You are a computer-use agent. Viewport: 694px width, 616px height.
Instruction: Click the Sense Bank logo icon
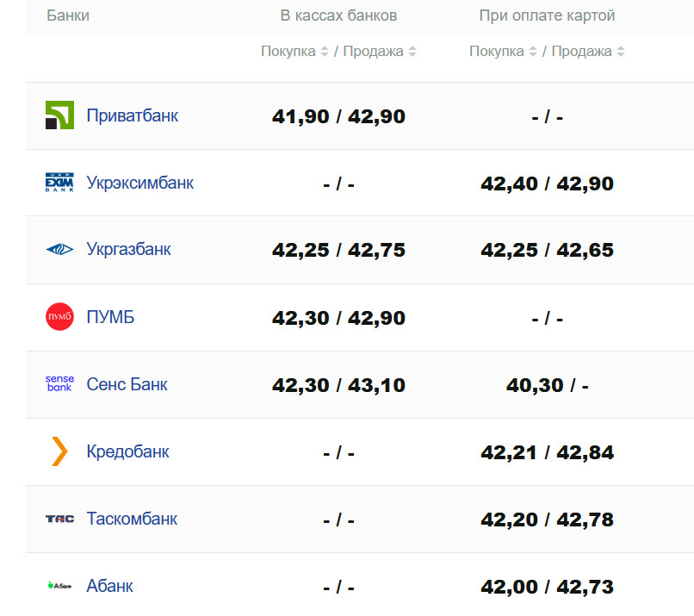pyautogui.click(x=59, y=384)
